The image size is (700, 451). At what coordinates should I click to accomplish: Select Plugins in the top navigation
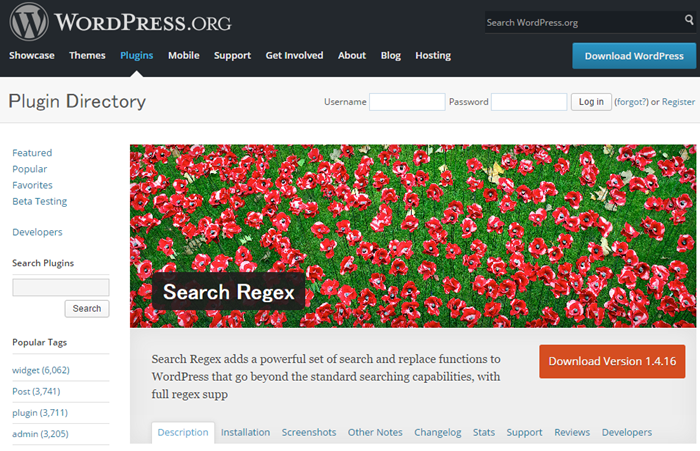(137, 55)
